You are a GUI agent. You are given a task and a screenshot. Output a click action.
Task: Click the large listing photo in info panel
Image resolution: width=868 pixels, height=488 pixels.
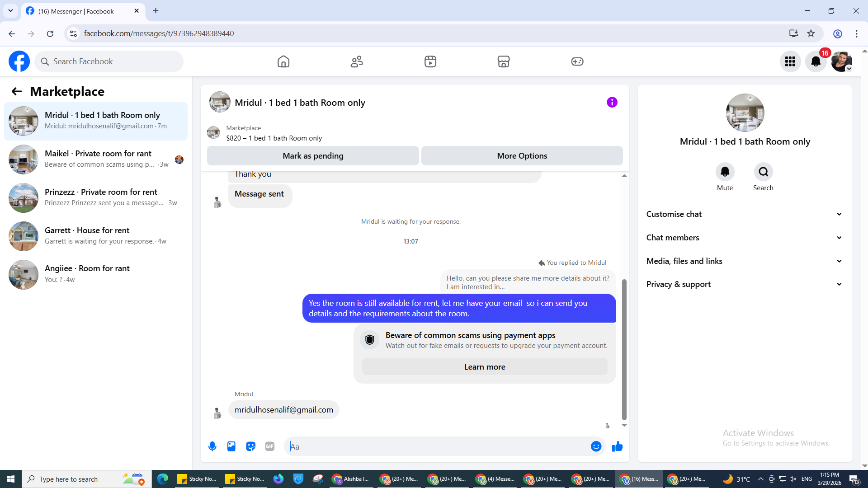[x=745, y=113]
